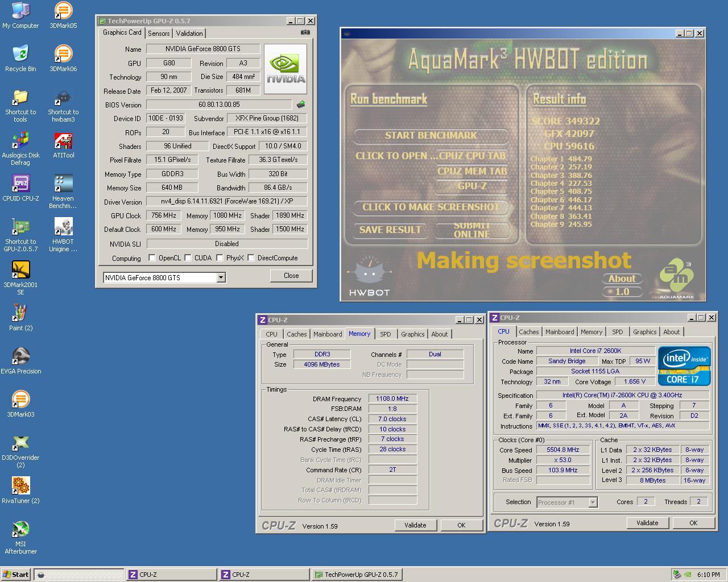
Task: Toggle the PhysX checkbox
Action: pos(220,258)
